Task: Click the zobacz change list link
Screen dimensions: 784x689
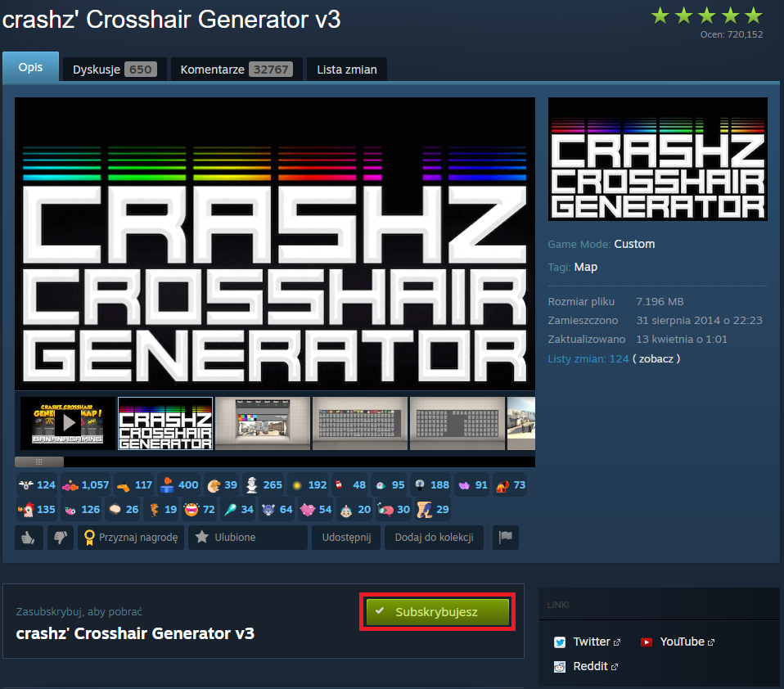Action: (x=656, y=359)
